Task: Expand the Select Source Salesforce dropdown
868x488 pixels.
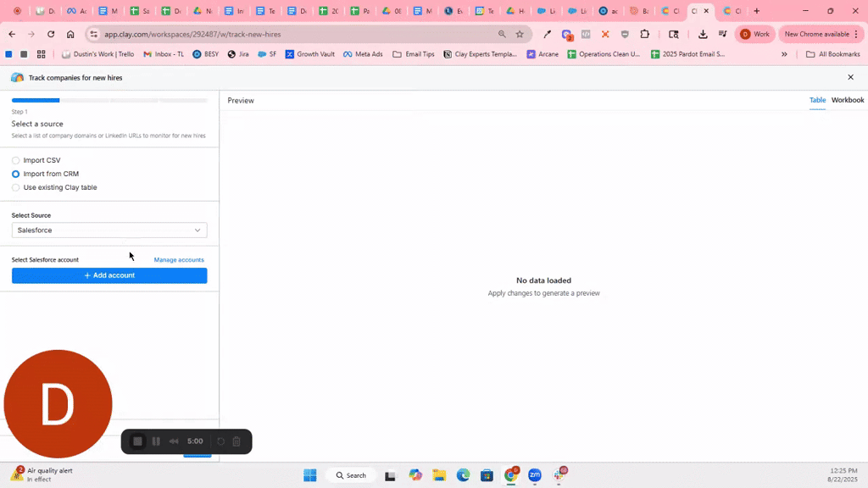Action: pyautogui.click(x=109, y=230)
